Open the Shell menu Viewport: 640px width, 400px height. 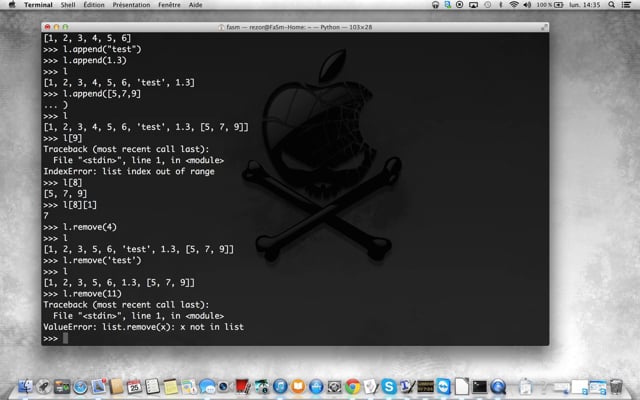pyautogui.click(x=68, y=5)
